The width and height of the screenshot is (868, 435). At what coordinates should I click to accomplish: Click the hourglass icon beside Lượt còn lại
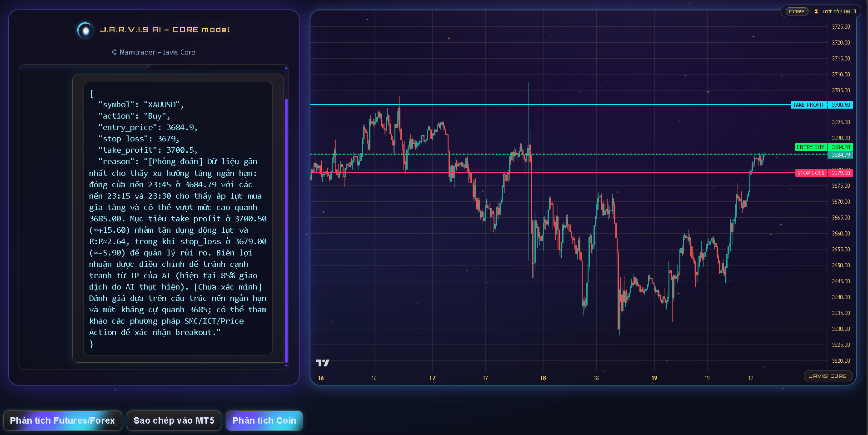(816, 11)
